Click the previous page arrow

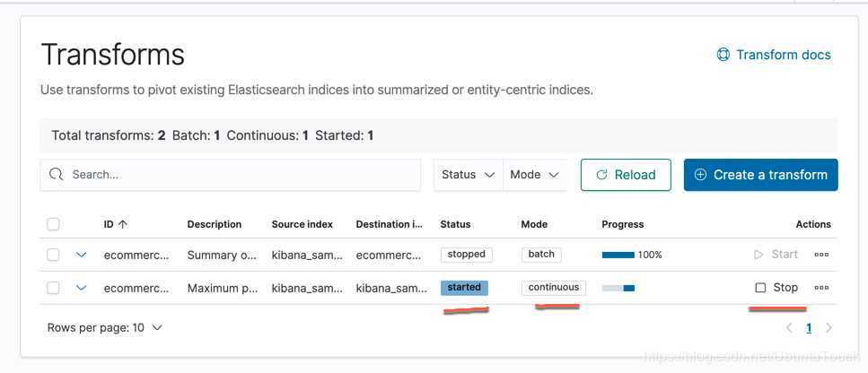click(789, 328)
